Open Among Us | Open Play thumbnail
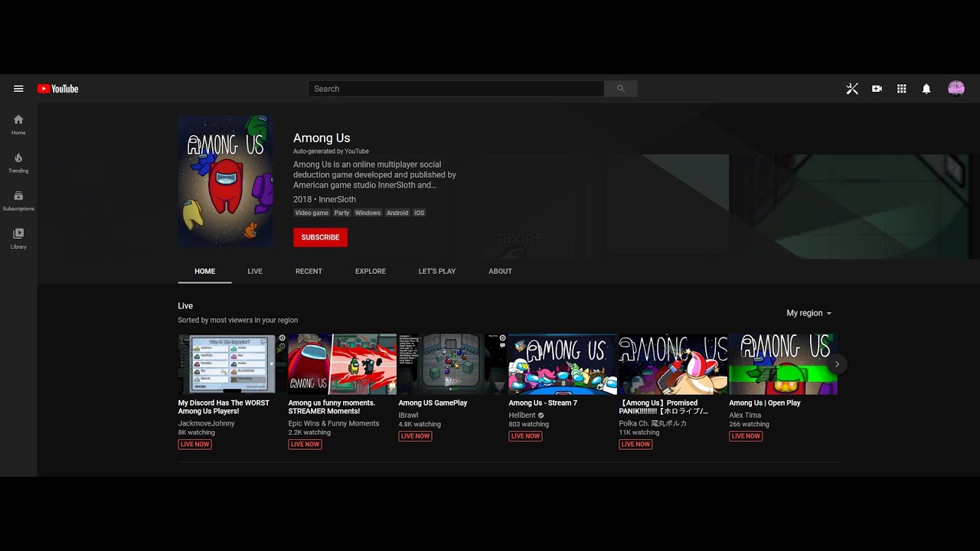This screenshot has width=980, height=551. pyautogui.click(x=783, y=364)
